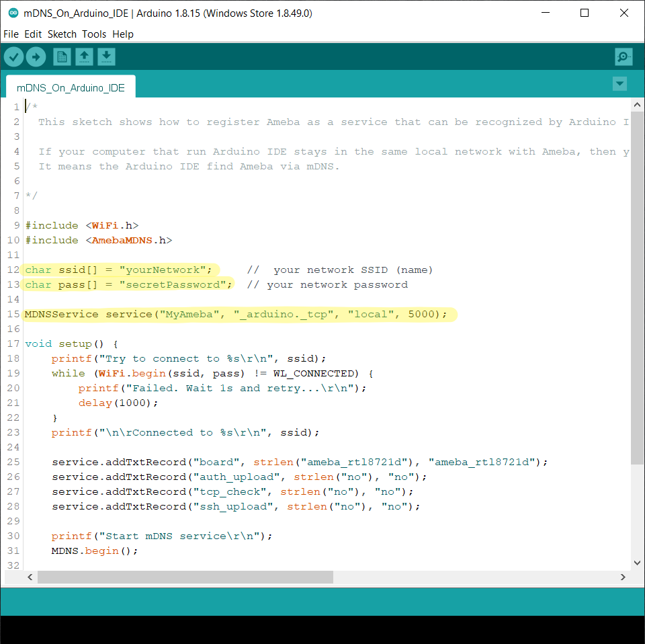Click comment "It means the Arduino IDE find"

click(x=189, y=167)
